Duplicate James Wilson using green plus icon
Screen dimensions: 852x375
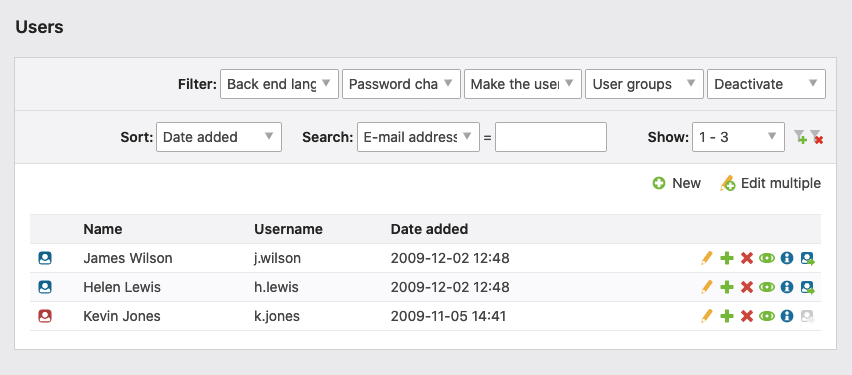[727, 258]
